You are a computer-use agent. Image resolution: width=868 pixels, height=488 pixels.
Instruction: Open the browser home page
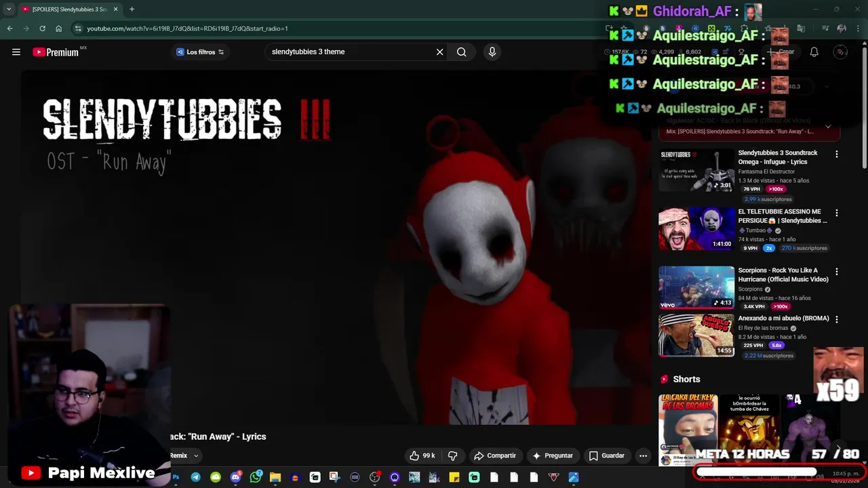click(x=58, y=28)
